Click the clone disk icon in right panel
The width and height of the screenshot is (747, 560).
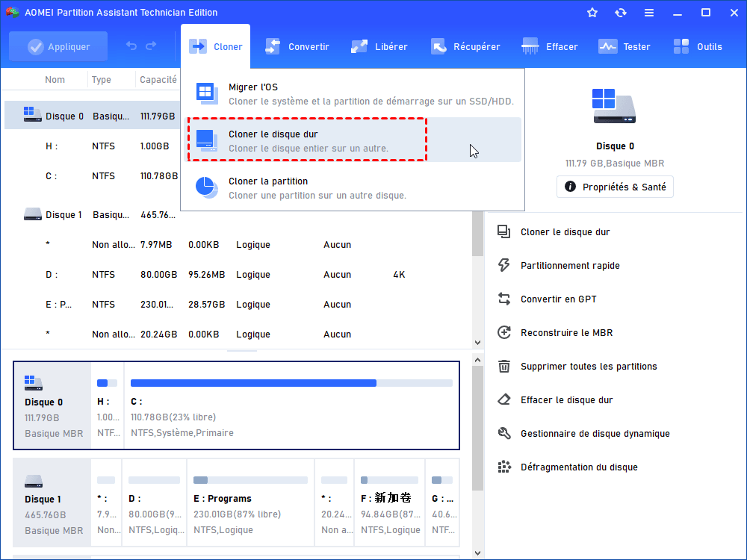click(x=504, y=232)
